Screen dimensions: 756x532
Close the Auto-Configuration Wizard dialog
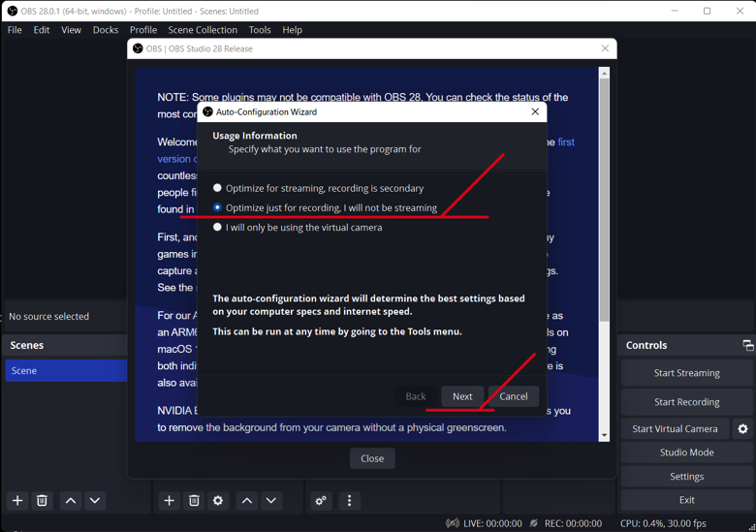[535, 111]
